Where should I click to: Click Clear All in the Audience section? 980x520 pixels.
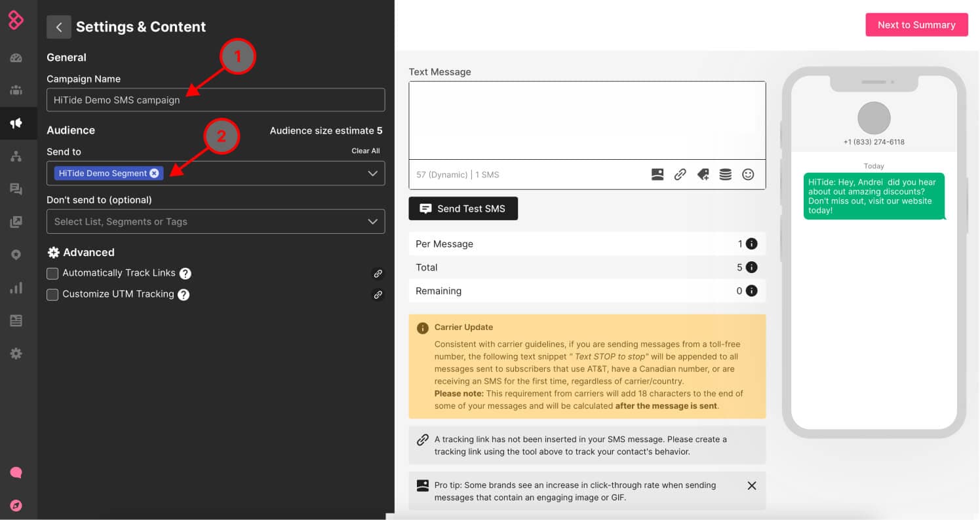click(x=365, y=151)
